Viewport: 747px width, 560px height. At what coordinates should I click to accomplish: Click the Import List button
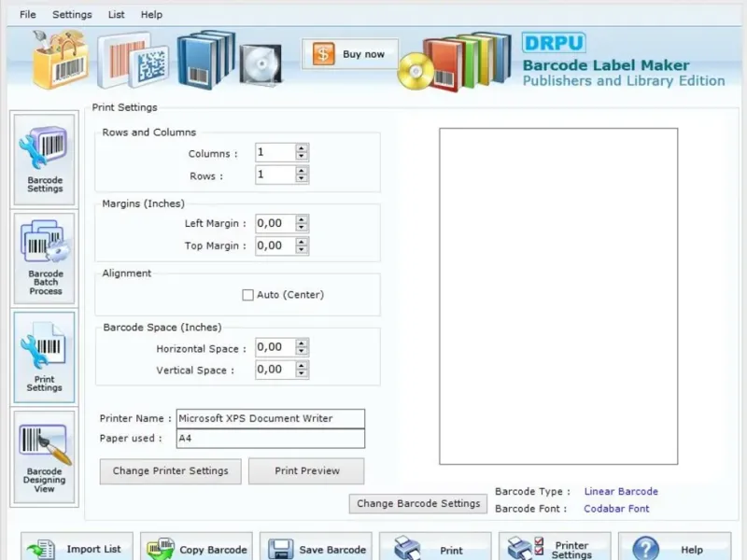point(77,547)
